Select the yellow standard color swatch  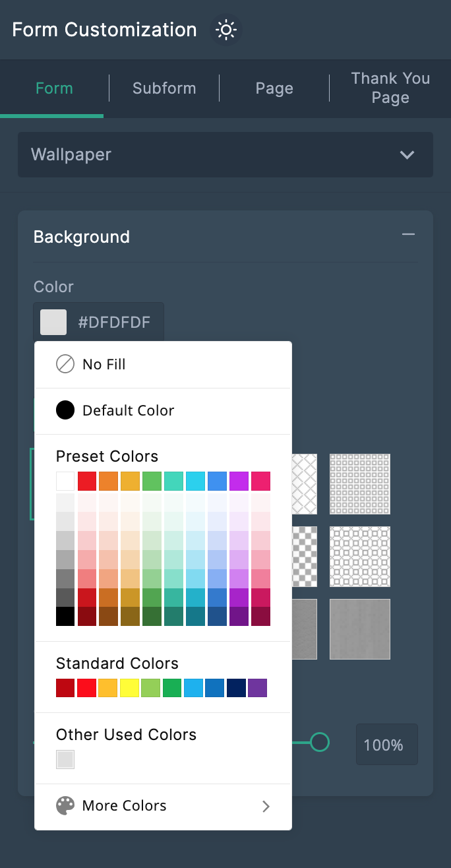(129, 689)
